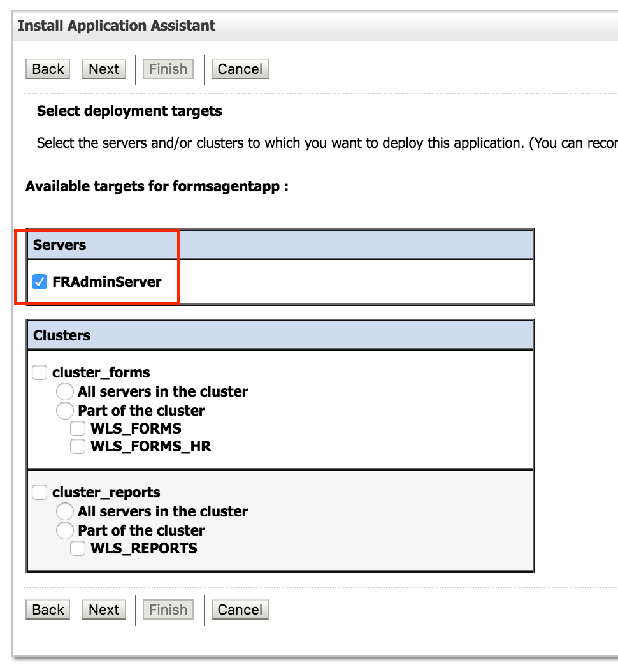Click the bottom Cancel button

tap(240, 610)
